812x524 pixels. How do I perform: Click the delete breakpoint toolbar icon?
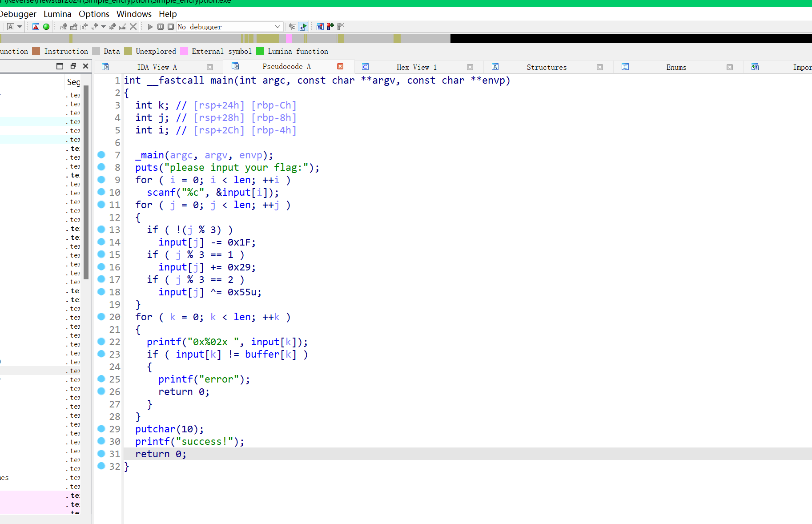pos(341,27)
